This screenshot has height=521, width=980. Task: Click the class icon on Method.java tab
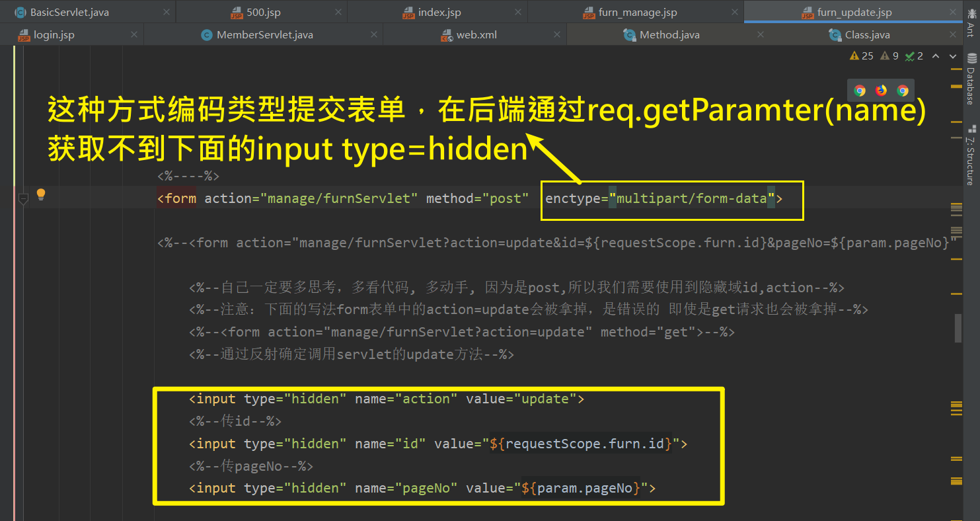[x=630, y=34]
